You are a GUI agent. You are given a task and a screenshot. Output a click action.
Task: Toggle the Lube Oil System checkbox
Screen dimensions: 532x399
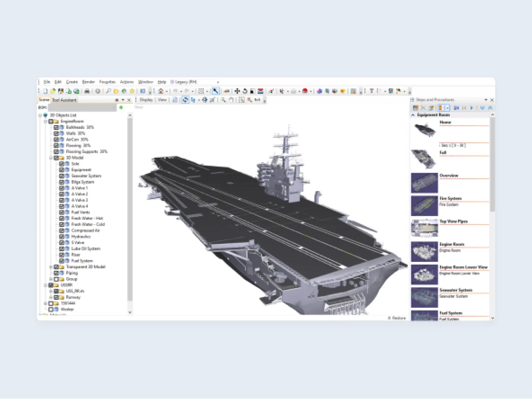[62, 249]
